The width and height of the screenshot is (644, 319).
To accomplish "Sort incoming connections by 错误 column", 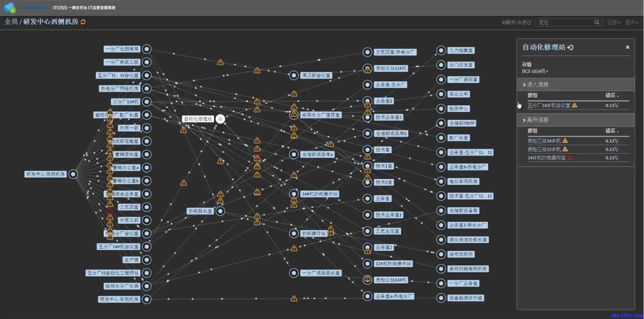I will point(612,95).
